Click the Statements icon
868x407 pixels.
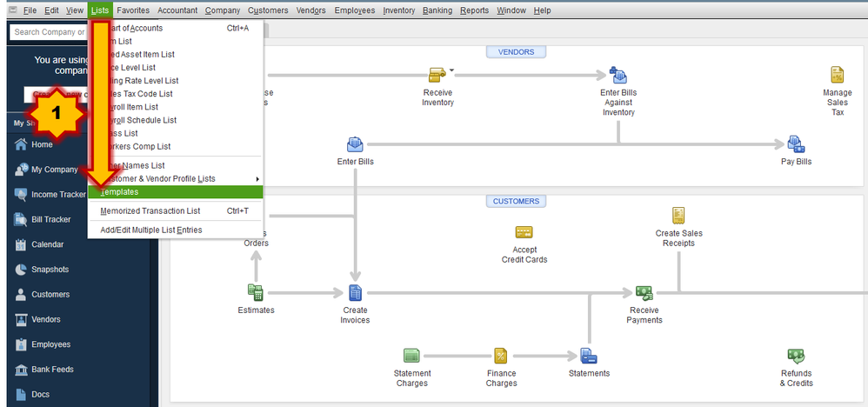pos(589,356)
